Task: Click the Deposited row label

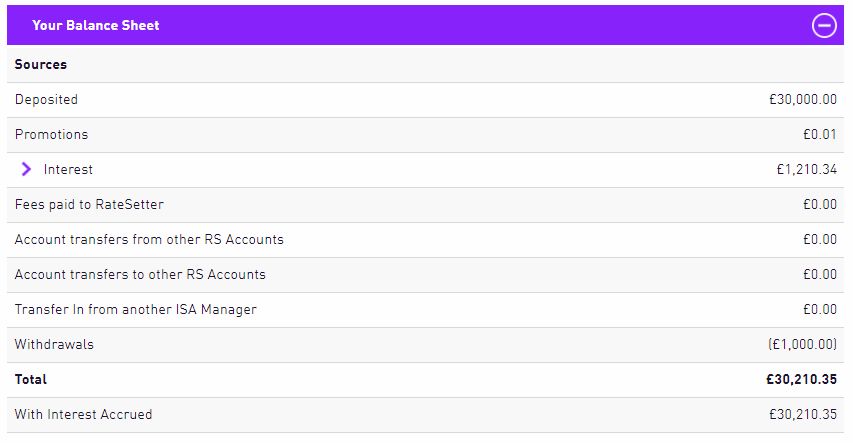Action: [46, 100]
